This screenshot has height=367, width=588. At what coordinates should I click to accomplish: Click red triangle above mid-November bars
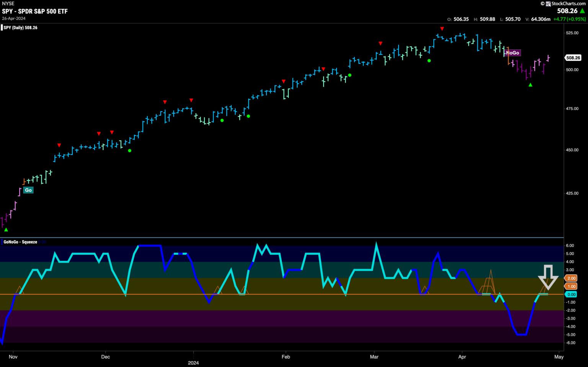[59, 145]
